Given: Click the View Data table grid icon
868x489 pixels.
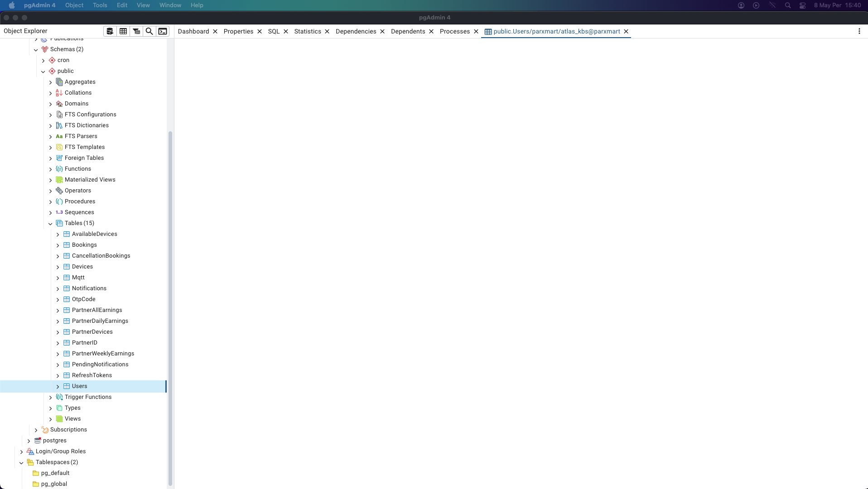Looking at the screenshot, I should pos(123,31).
